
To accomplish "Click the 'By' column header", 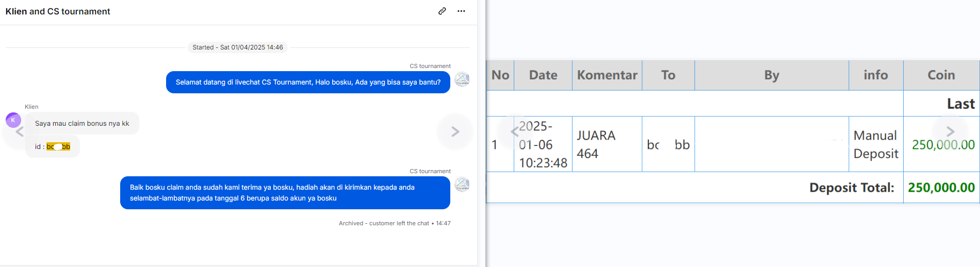I will pyautogui.click(x=772, y=75).
